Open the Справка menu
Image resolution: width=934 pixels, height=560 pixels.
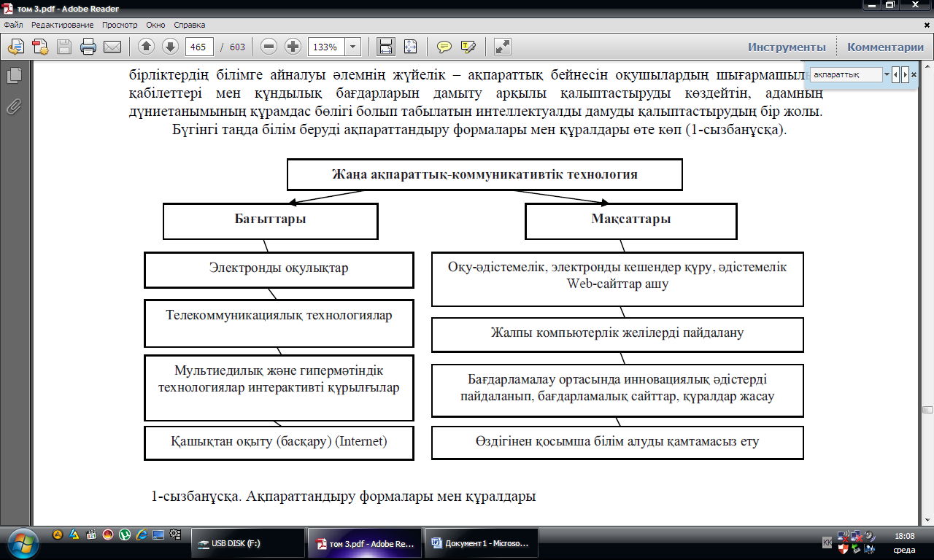tap(190, 25)
